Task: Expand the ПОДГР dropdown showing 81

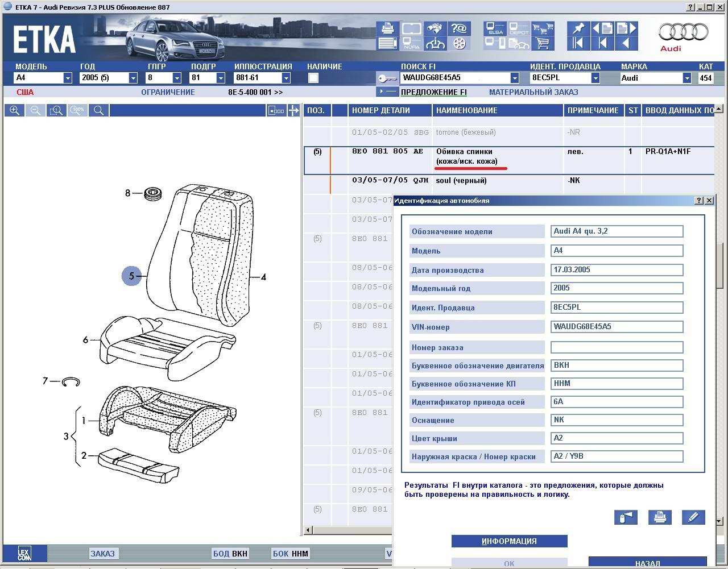Action: 221,78
